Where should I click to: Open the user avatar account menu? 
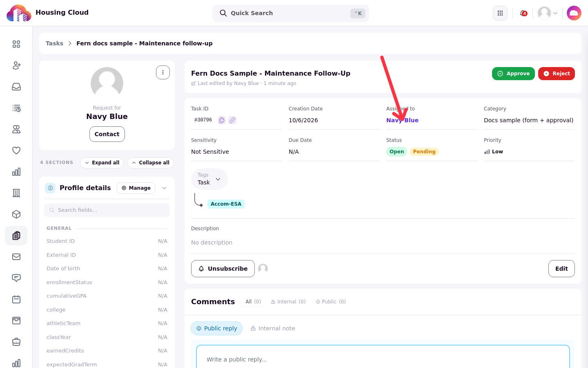548,13
